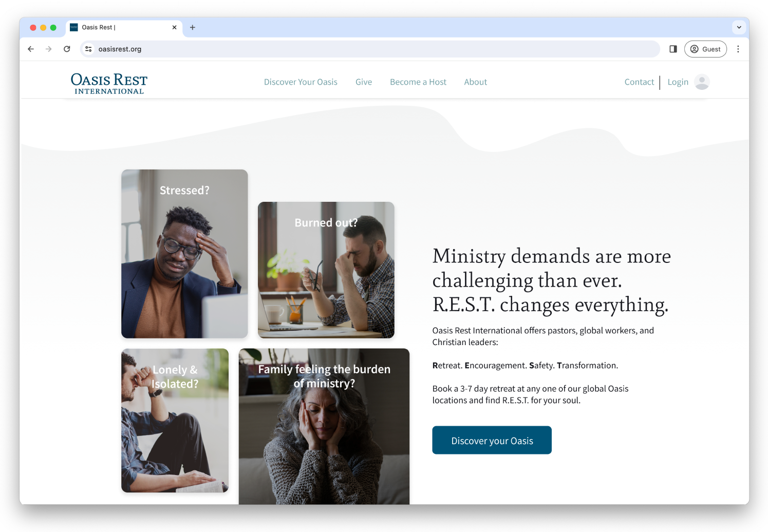768x532 pixels.
Task: Click the browser forward arrow
Action: click(x=49, y=49)
